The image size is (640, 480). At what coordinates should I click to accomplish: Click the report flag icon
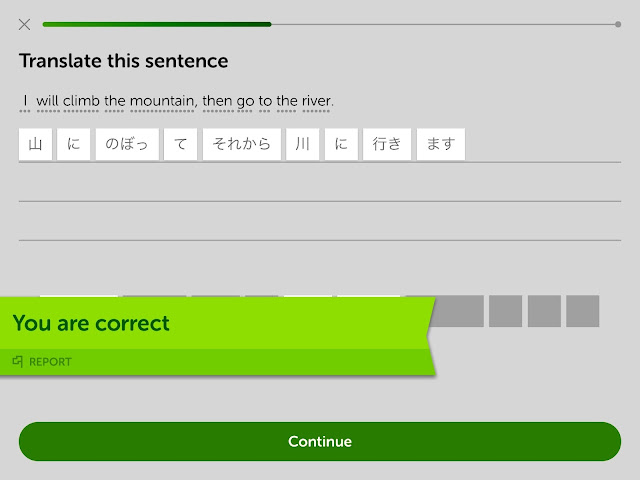tap(18, 362)
